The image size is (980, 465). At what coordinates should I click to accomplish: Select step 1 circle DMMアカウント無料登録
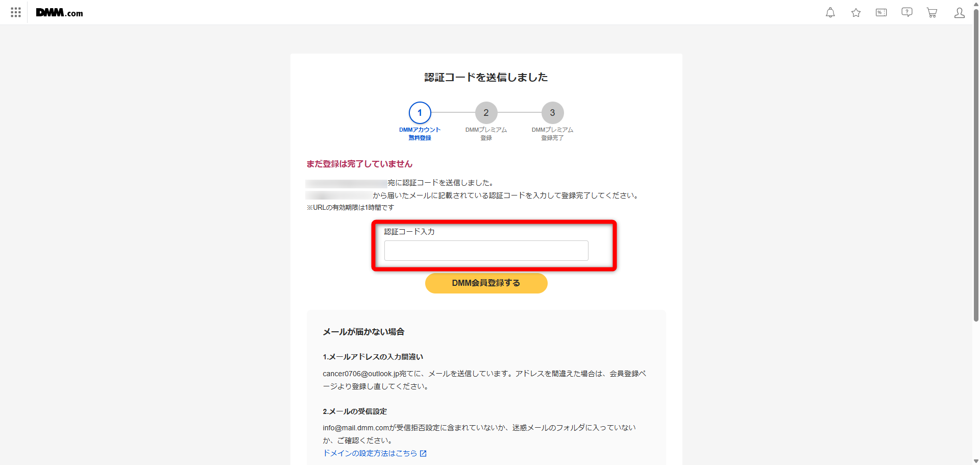coord(420,113)
